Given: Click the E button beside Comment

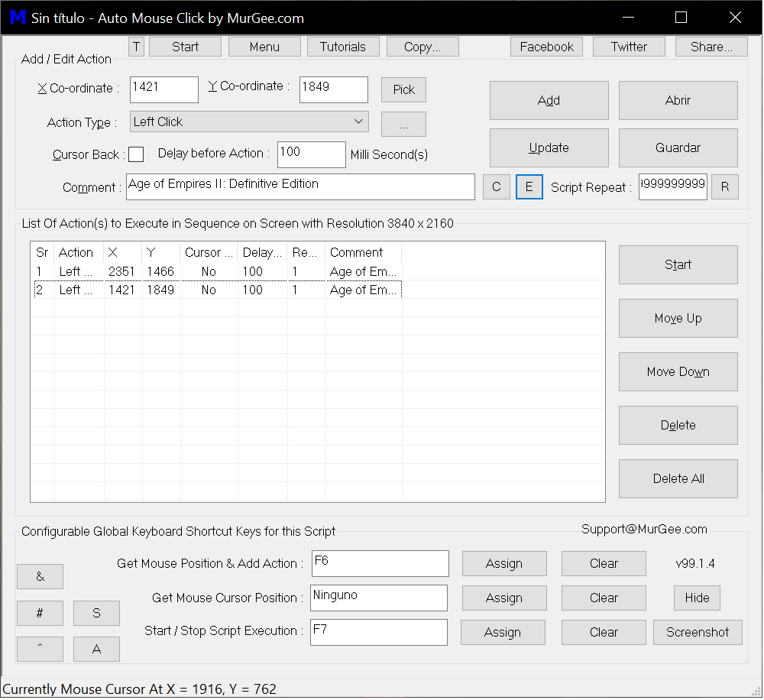Looking at the screenshot, I should tap(529, 187).
